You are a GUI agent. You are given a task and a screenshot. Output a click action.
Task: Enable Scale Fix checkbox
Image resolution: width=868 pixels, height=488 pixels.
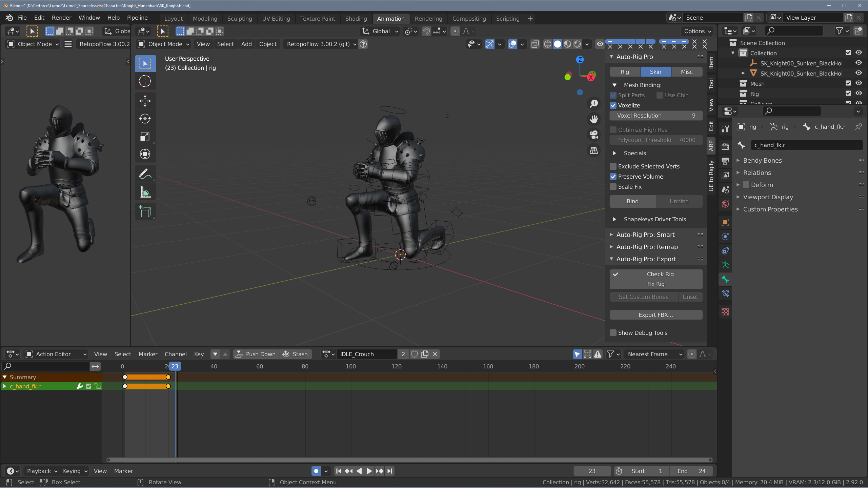[613, 187]
